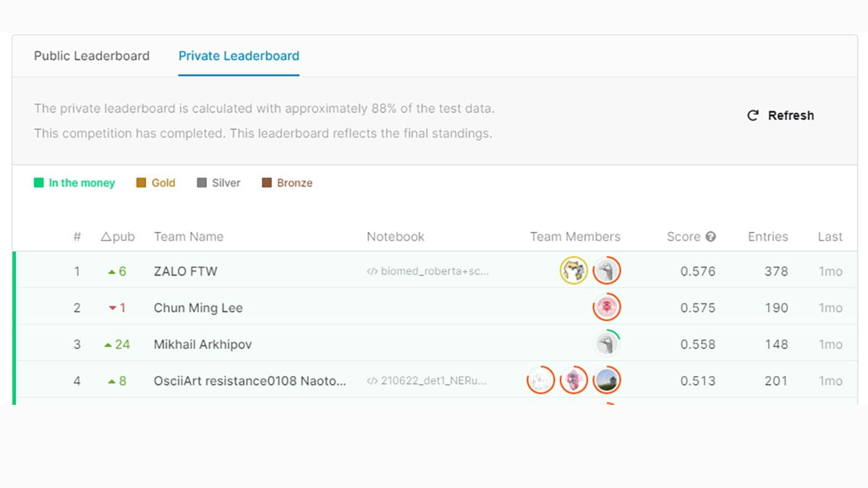This screenshot has height=488, width=868.
Task: Open the third avatar of OsciiArt team
Action: [607, 380]
